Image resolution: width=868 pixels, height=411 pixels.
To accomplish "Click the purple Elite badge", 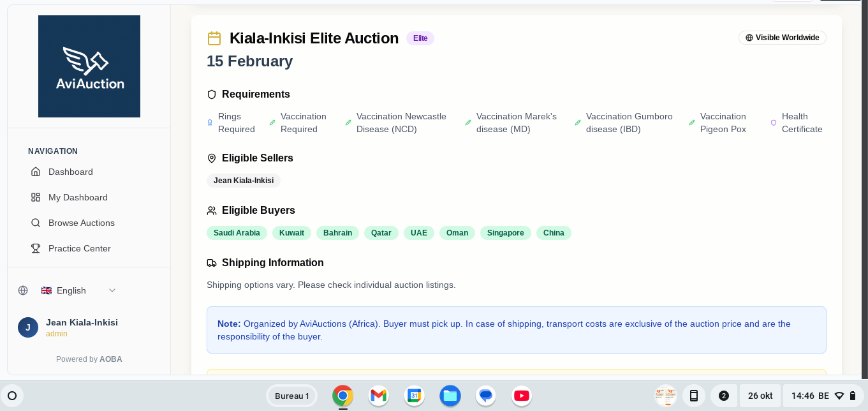I will pos(420,38).
